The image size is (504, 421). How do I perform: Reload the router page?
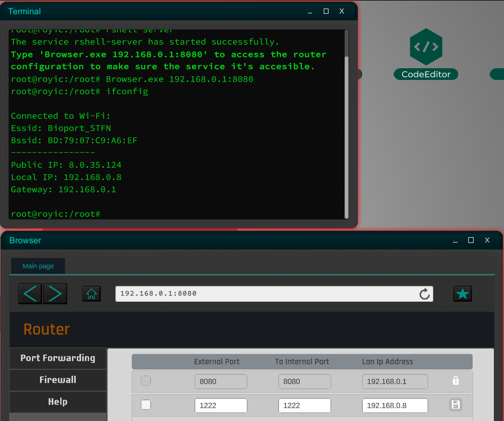click(425, 294)
